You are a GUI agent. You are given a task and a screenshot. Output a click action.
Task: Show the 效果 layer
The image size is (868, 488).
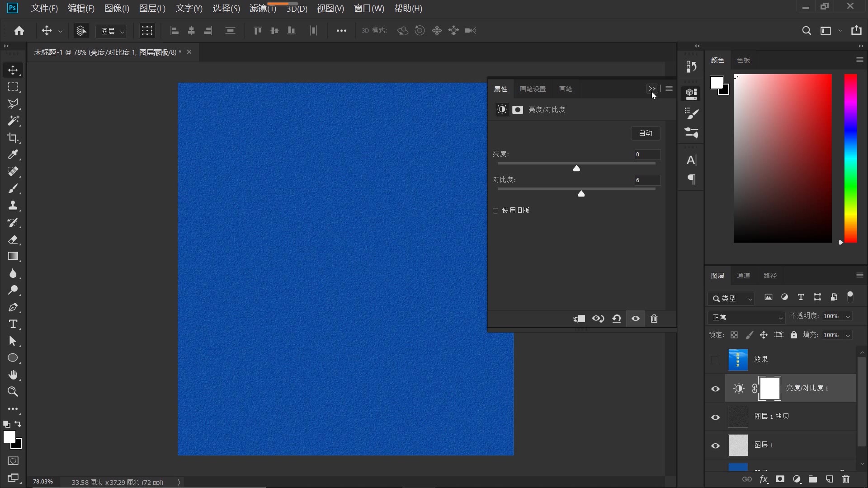(715, 360)
